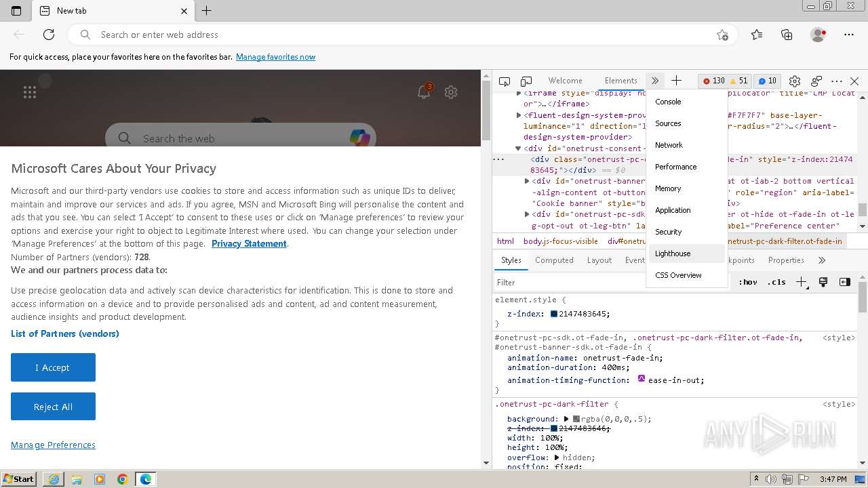
Task: Select Network from the tools menu
Action: pos(687,145)
